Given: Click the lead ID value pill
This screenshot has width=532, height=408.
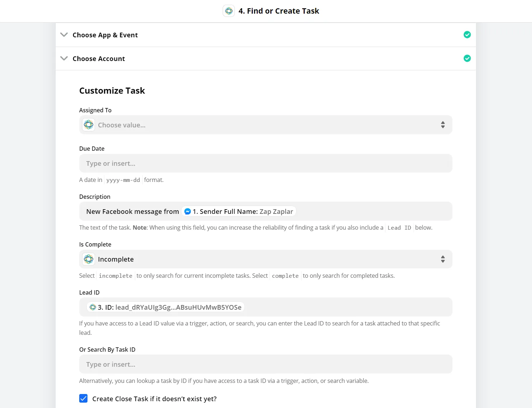Looking at the screenshot, I should click(x=169, y=307).
